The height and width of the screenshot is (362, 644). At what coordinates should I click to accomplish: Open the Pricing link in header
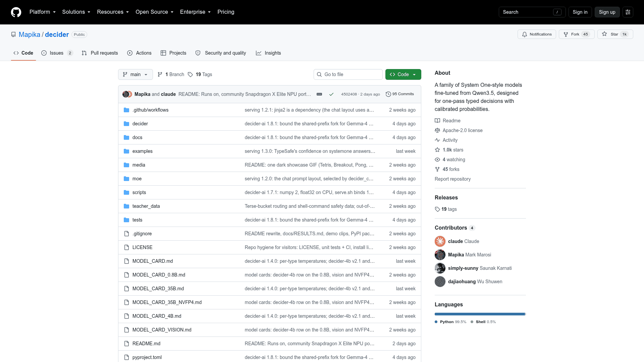226,12
